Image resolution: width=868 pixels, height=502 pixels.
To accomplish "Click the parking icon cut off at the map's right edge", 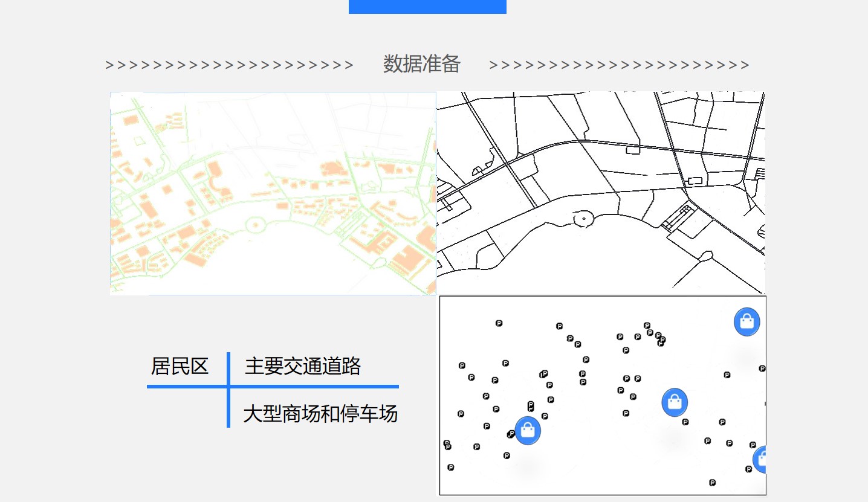I will [762, 368].
